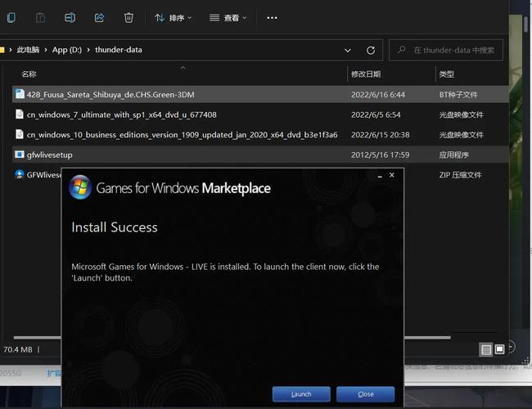
Task: Click the Close button in installer
Action: 365,394
